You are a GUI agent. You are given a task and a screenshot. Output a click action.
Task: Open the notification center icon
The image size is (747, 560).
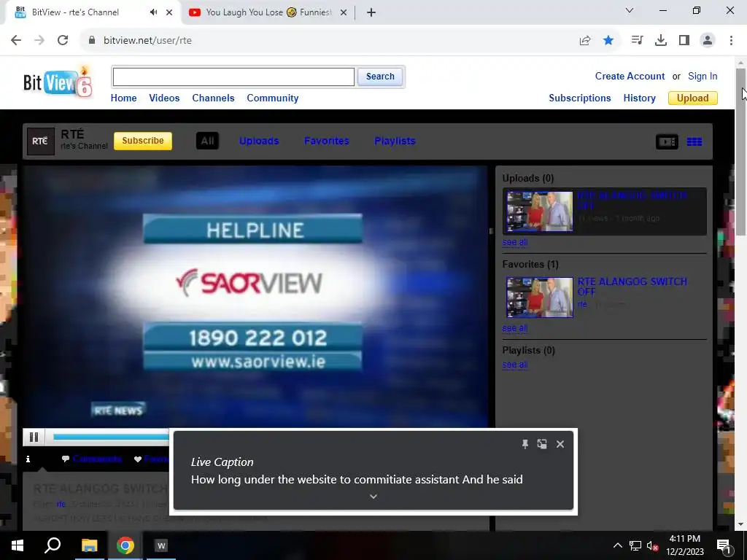724,545
